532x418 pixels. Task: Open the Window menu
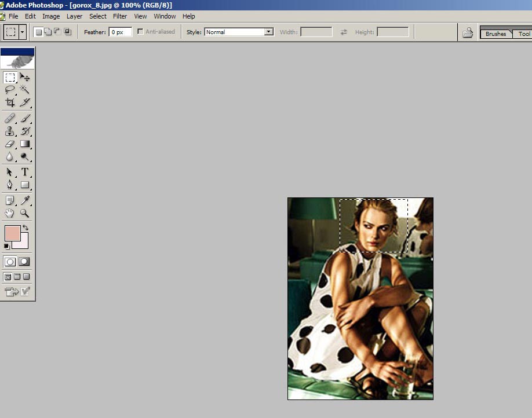[165, 16]
